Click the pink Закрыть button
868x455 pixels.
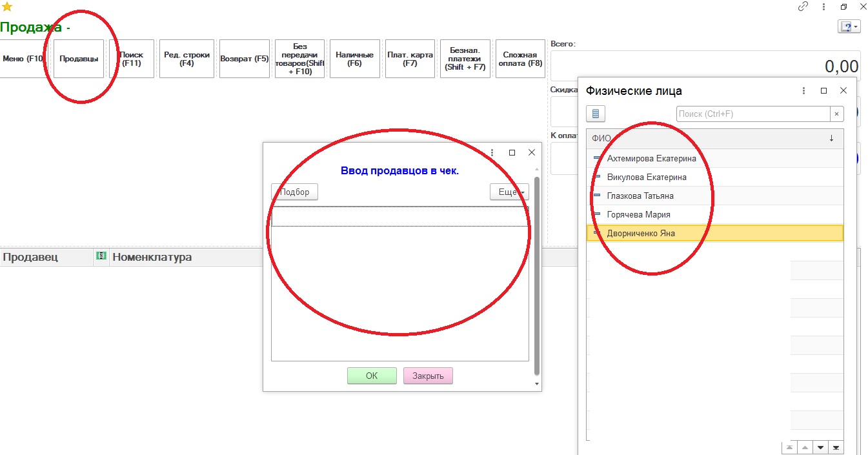click(x=428, y=376)
